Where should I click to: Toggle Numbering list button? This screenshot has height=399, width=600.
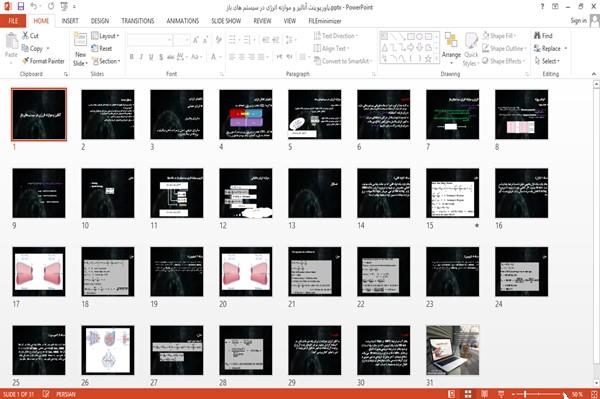[248, 39]
